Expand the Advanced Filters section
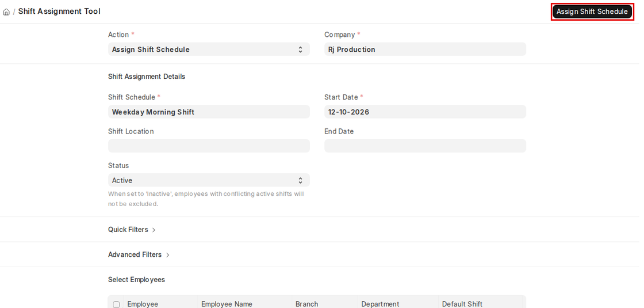This screenshot has width=644, height=308. point(139,254)
